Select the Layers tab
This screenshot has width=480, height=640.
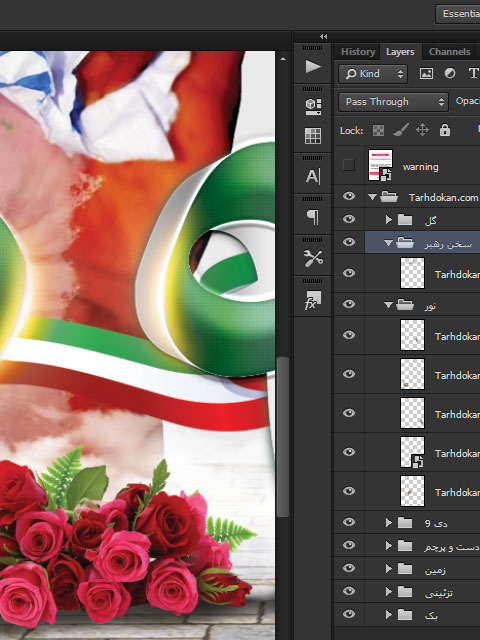tap(400, 52)
